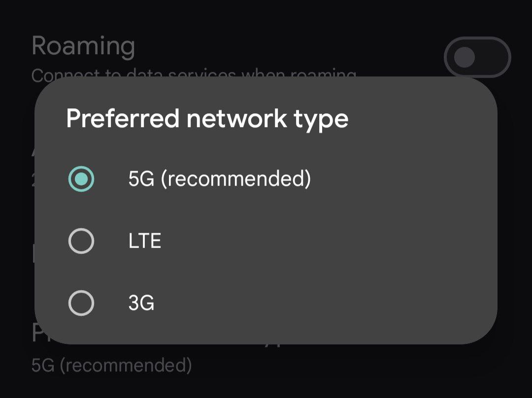The image size is (532, 398).
Task: Tap dimmed "5G (recommended)" summary below the dialog
Action: pyautogui.click(x=111, y=365)
